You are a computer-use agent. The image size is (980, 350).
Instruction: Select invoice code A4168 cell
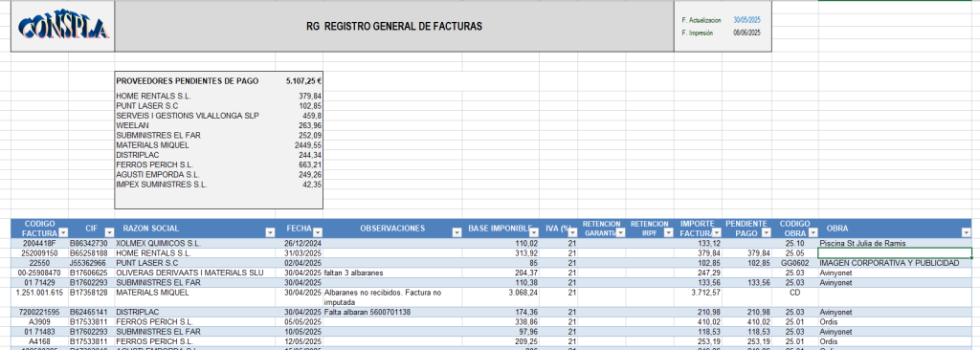coord(39,342)
